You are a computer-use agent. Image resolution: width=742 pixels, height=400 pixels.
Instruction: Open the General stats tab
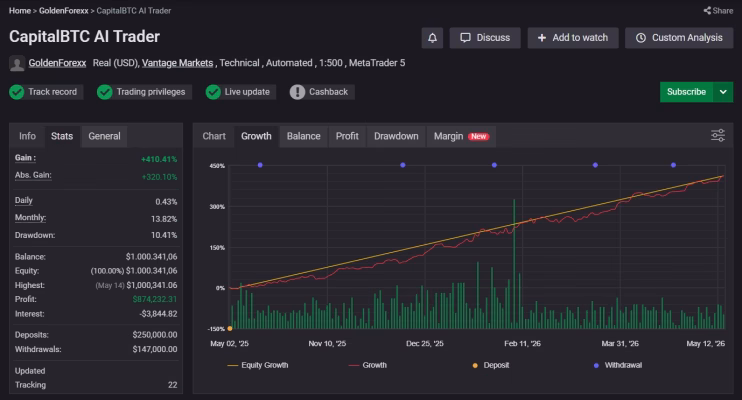click(104, 136)
